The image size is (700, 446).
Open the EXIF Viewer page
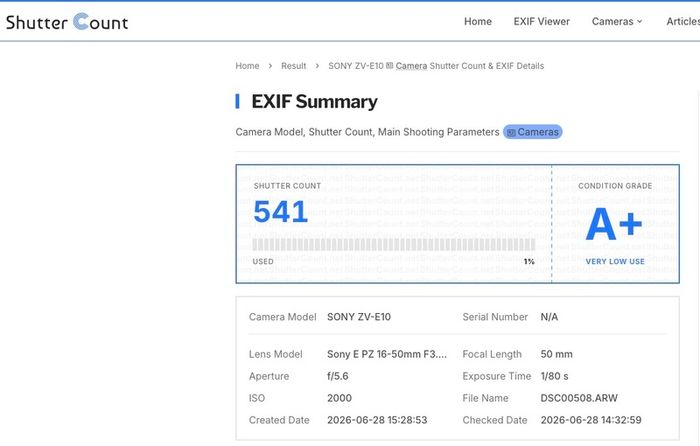(x=542, y=21)
